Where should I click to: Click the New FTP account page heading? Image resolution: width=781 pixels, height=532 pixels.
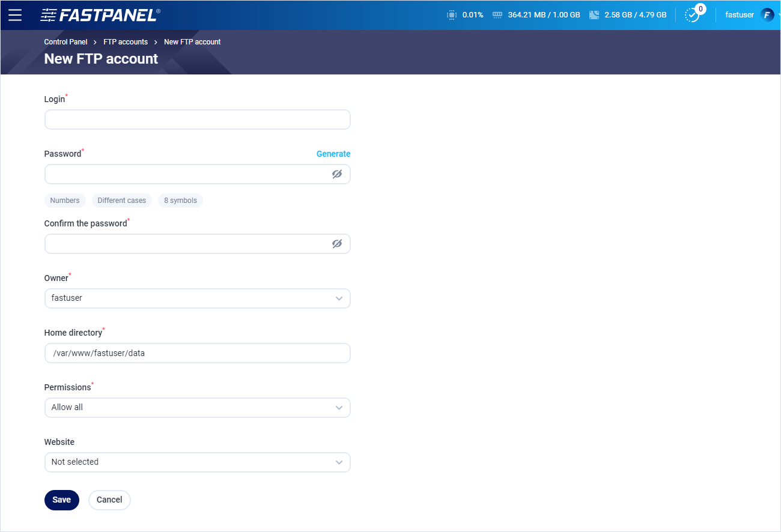(101, 59)
